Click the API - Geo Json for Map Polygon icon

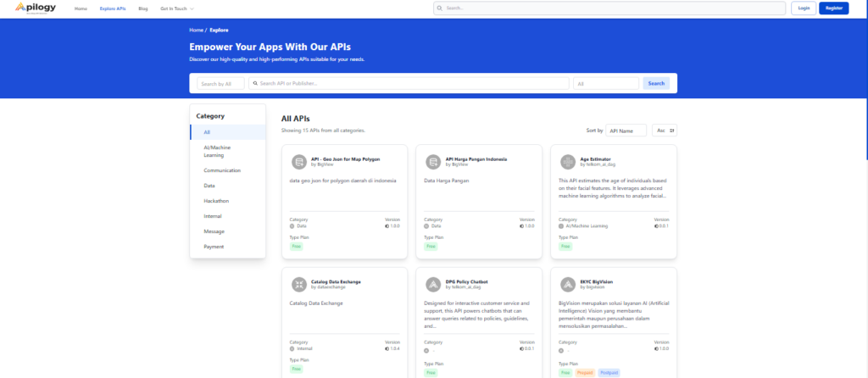coord(298,162)
